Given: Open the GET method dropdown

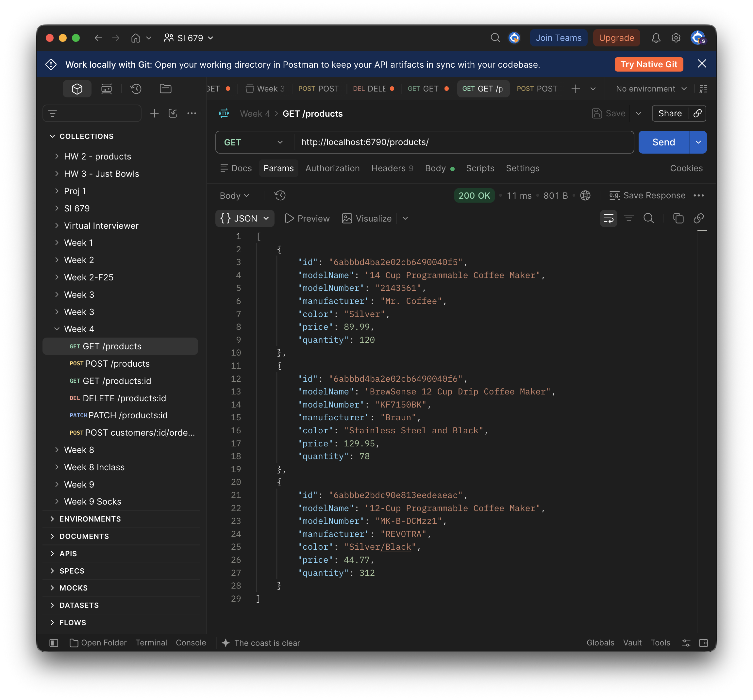Looking at the screenshot, I should pyautogui.click(x=254, y=142).
